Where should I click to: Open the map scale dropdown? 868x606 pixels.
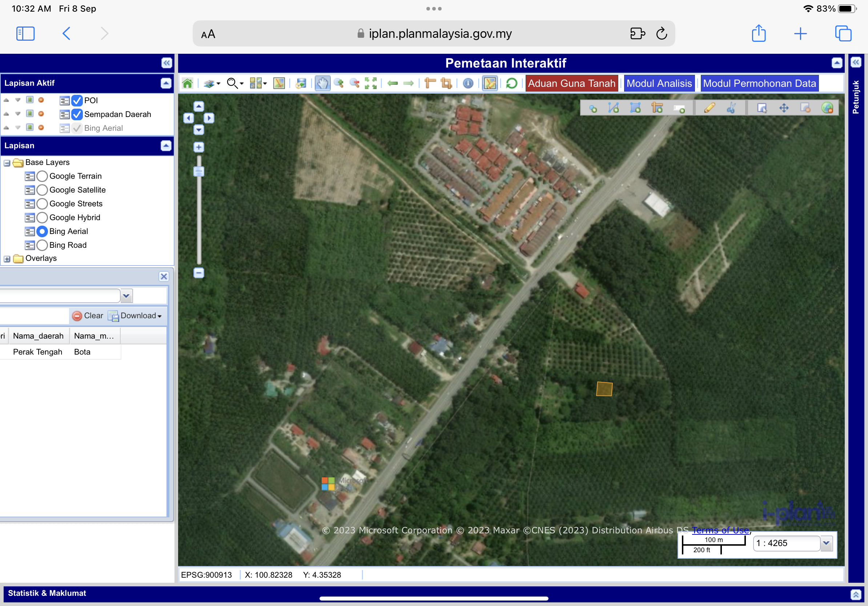coord(827,543)
